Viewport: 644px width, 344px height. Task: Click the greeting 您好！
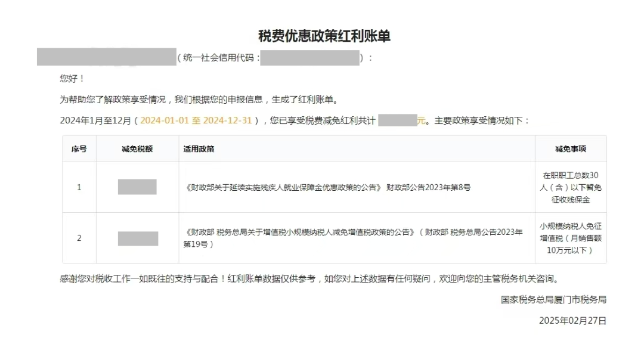[x=72, y=79]
